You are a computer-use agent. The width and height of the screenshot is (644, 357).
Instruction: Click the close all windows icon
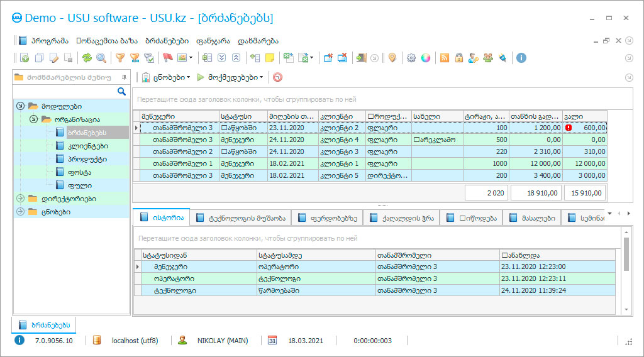point(342,58)
